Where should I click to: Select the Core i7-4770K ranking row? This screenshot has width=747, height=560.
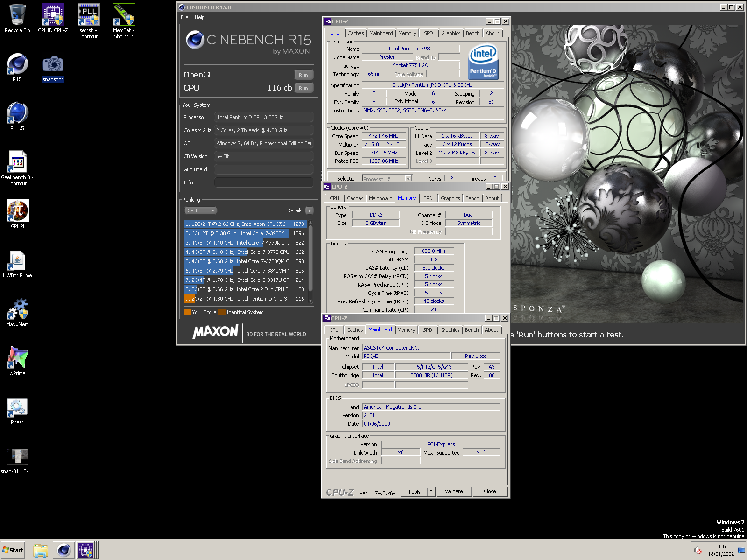click(x=245, y=243)
